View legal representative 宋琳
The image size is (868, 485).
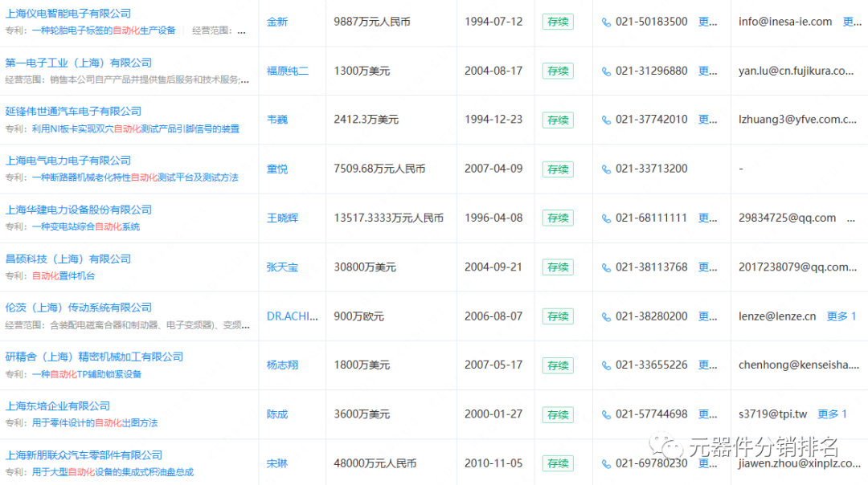[x=277, y=463]
